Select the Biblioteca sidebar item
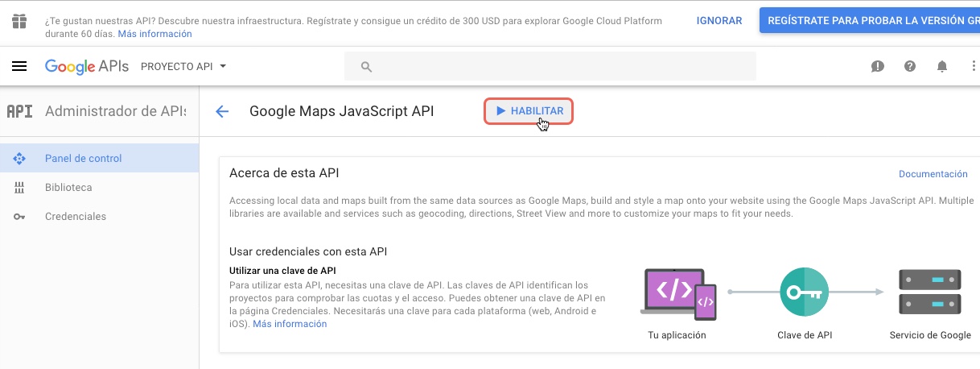 coord(99,187)
